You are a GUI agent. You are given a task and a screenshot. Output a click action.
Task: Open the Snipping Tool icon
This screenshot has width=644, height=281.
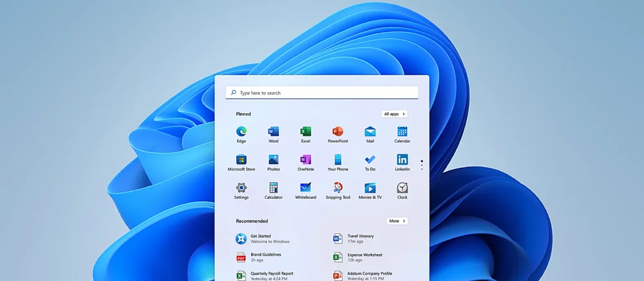[x=337, y=188]
